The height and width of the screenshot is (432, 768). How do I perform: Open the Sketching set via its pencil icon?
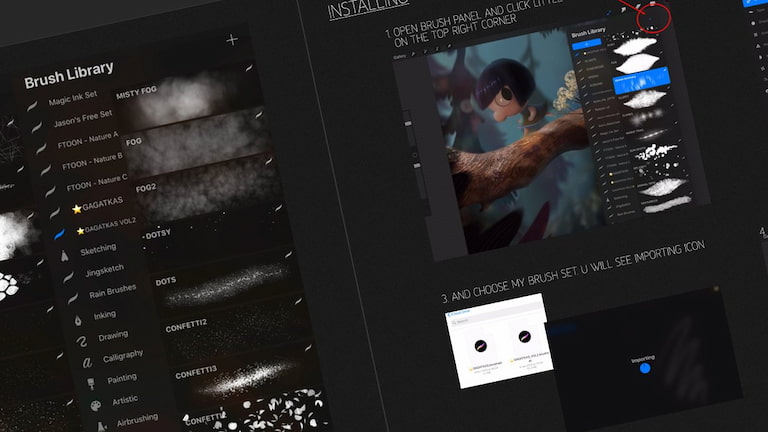(x=65, y=256)
